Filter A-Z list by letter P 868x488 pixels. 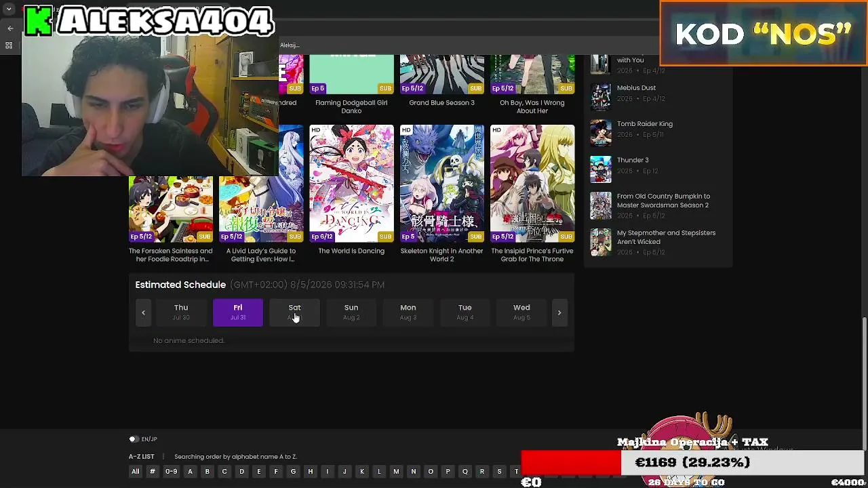(x=448, y=472)
